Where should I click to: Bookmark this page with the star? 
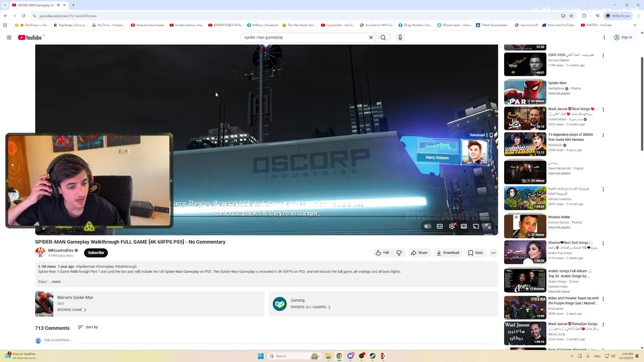tap(571, 16)
